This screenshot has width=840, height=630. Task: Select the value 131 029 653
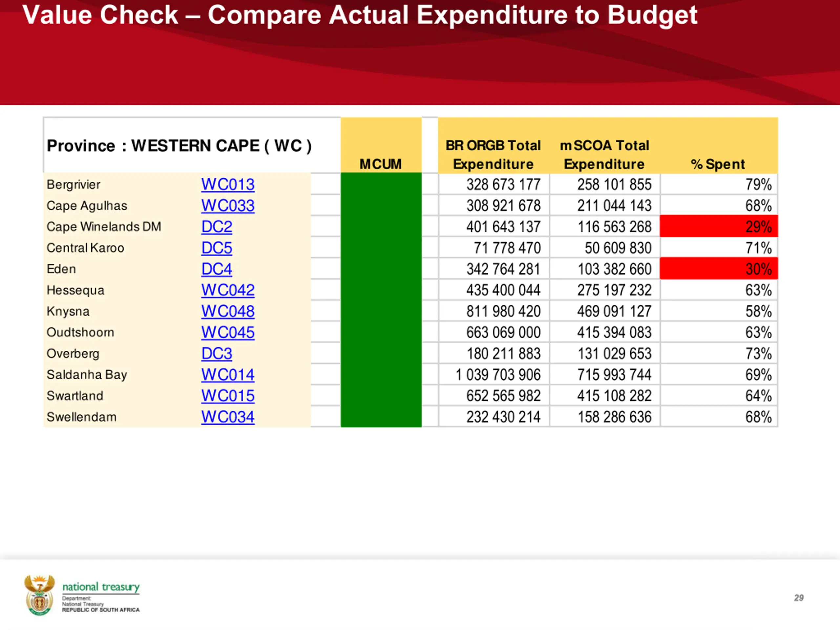[x=615, y=353]
